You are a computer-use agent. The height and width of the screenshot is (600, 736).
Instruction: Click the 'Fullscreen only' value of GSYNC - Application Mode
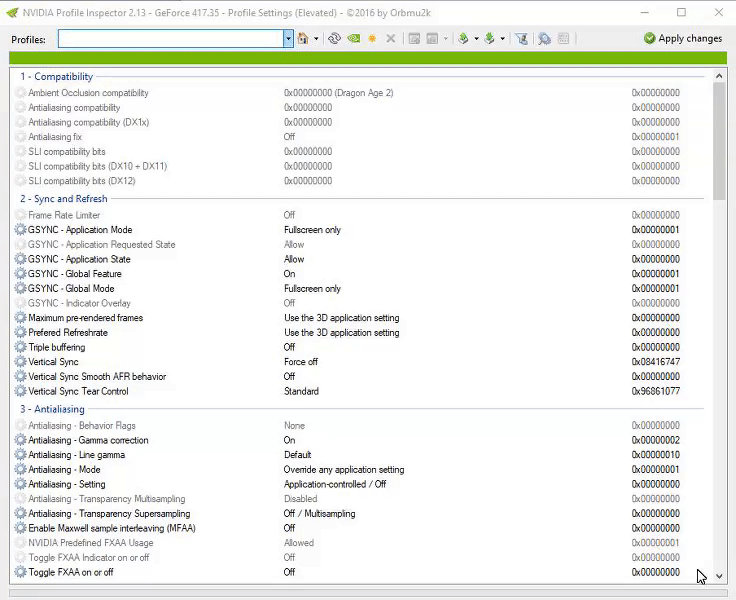tap(312, 230)
